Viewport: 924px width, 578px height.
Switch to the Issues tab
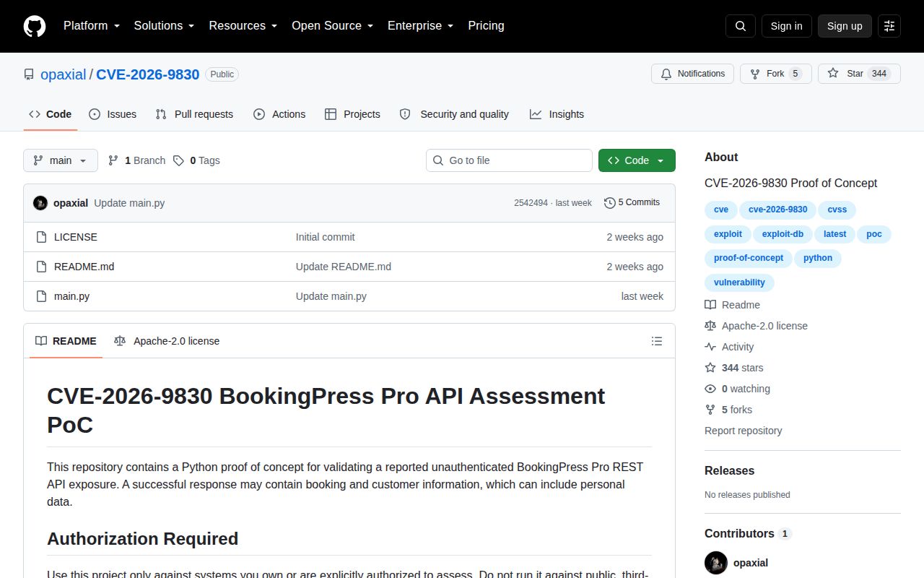pos(113,114)
